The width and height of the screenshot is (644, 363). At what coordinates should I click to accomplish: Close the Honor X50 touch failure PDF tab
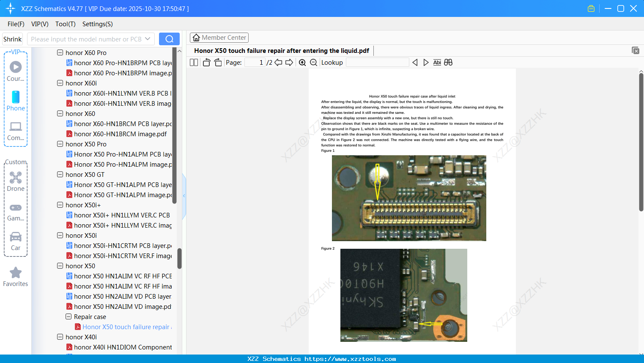(x=636, y=50)
